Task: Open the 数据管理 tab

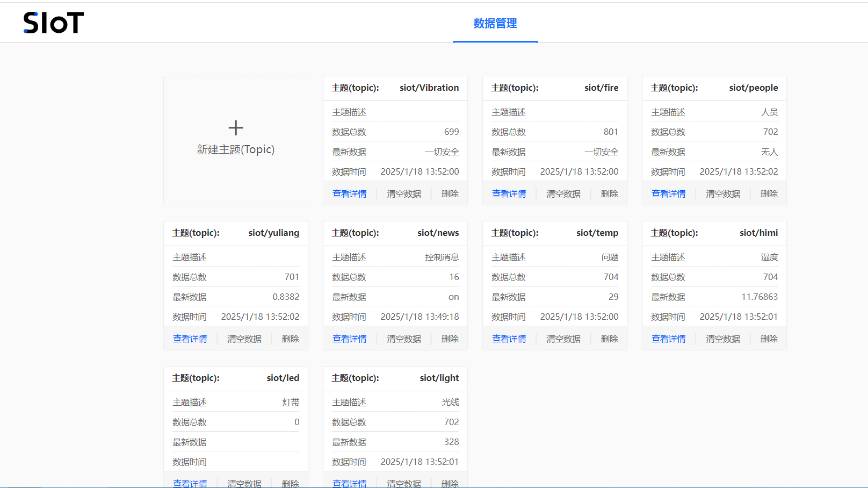Action: 495,23
